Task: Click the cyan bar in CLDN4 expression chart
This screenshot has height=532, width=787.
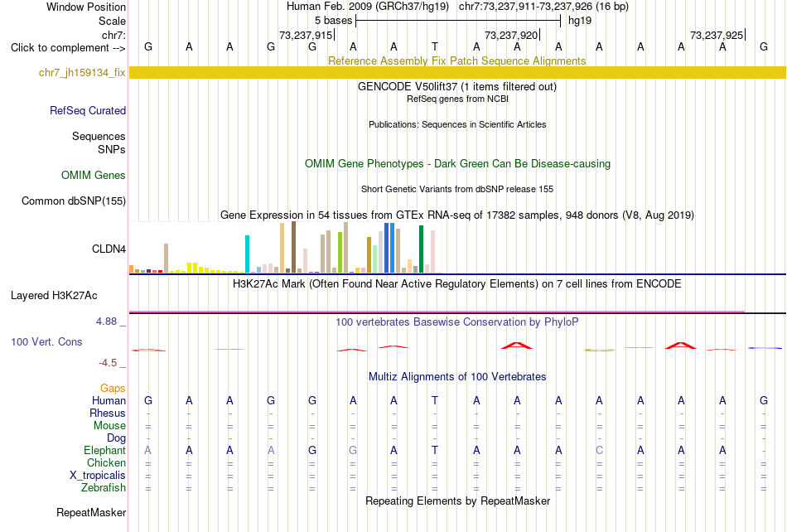Action: (247, 254)
